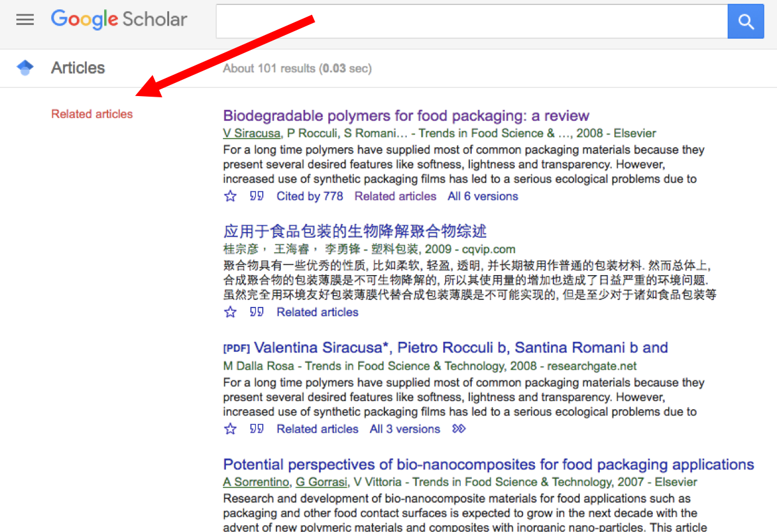Screen dimensions: 777x532
Task: Save the researchgate.net PDF result with star
Action: pos(230,429)
